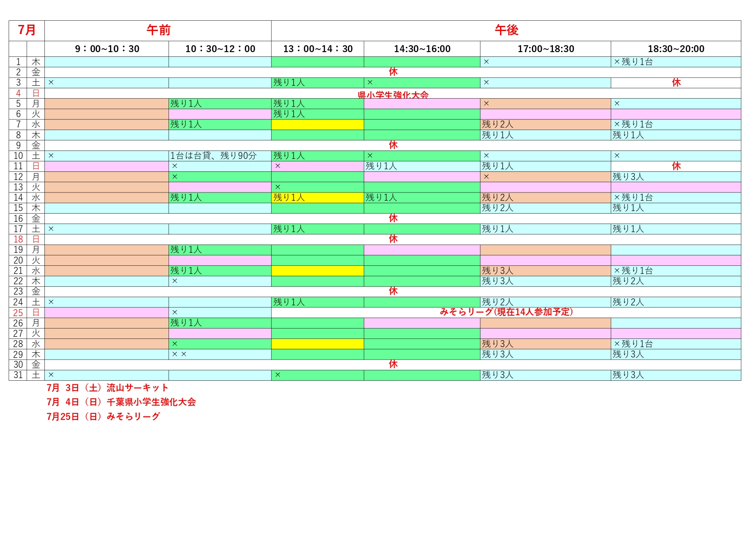Click 残り1人 in day 8's 18:30 slot
The width and height of the screenshot is (756, 534).
tap(676, 135)
